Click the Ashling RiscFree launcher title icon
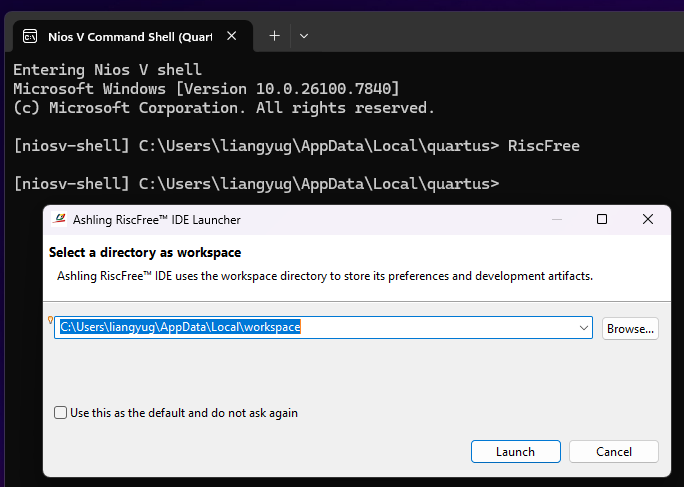This screenshot has height=487, width=684. click(x=60, y=219)
